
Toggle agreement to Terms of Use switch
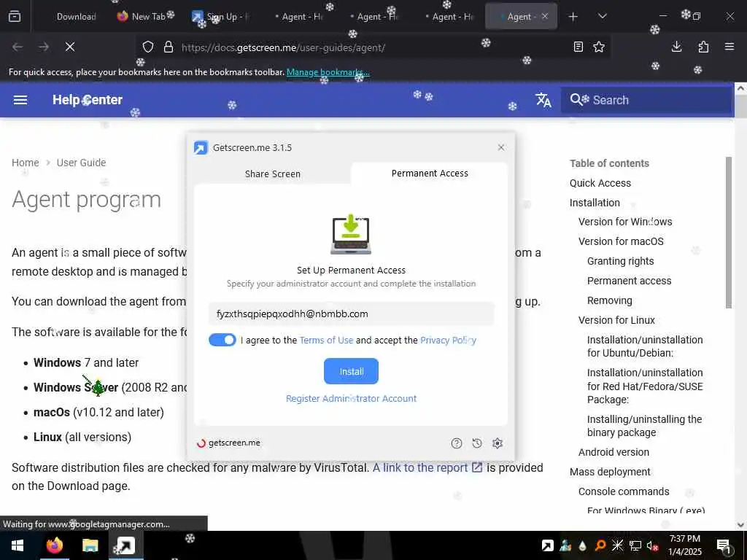pyautogui.click(x=222, y=340)
